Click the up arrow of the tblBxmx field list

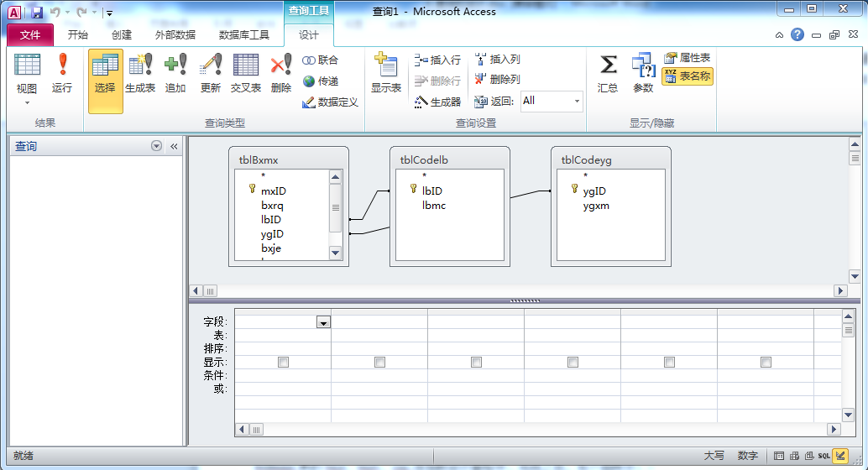tap(336, 177)
